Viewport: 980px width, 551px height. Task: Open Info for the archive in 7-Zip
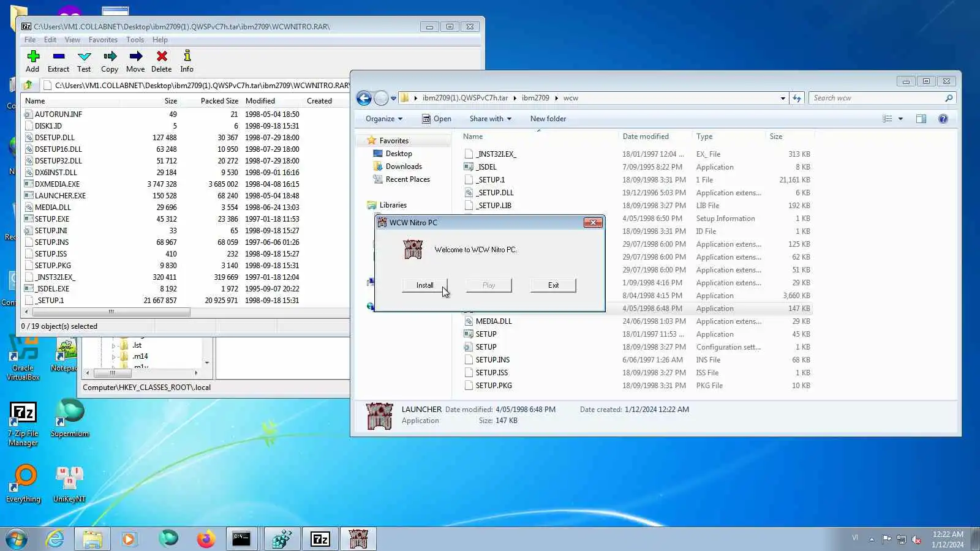187,61
